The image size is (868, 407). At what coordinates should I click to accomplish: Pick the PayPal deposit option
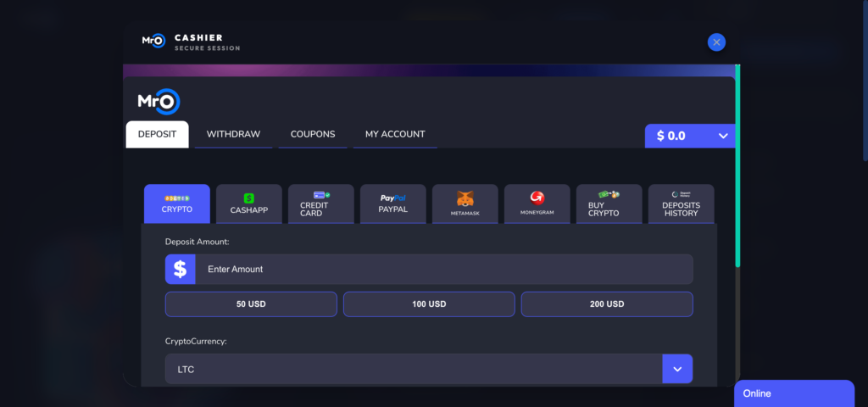click(393, 203)
